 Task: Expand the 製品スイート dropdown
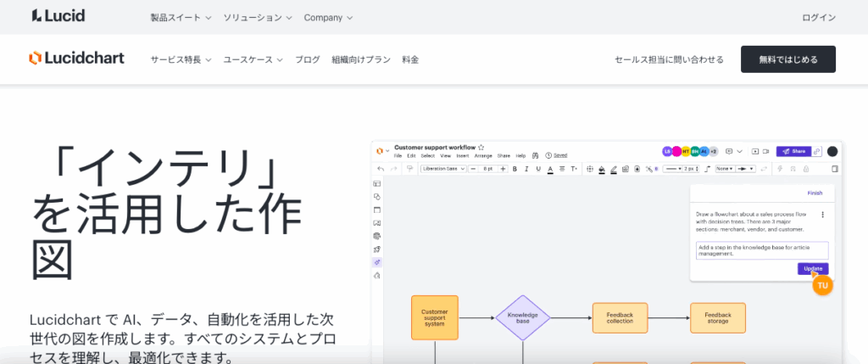tap(181, 18)
